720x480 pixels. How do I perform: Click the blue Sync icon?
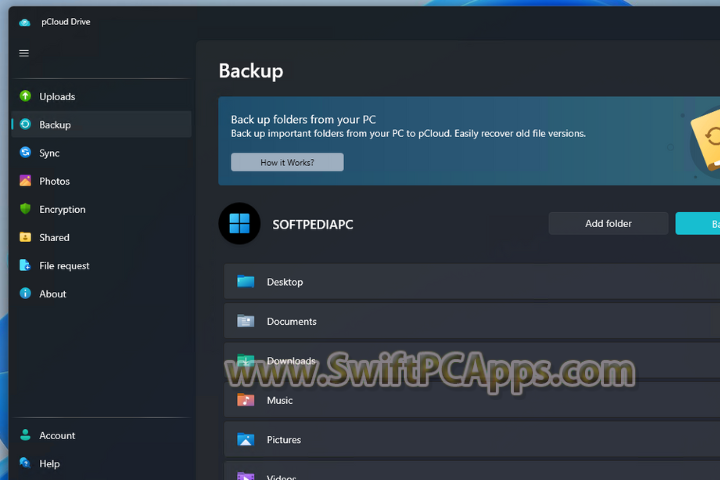[25, 152]
